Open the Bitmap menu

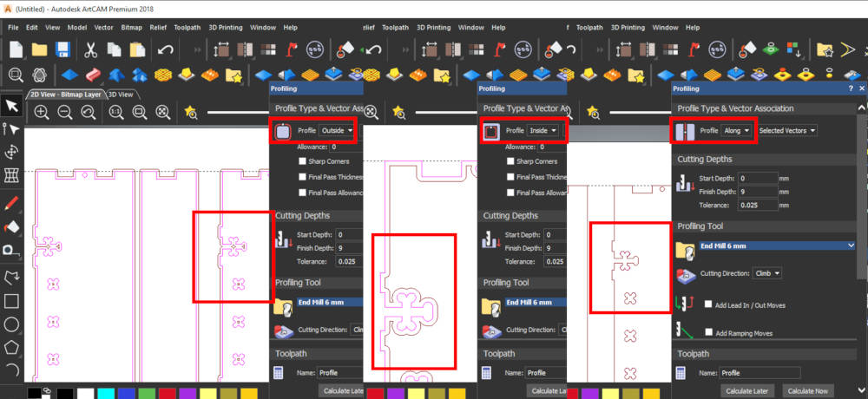[x=131, y=27]
